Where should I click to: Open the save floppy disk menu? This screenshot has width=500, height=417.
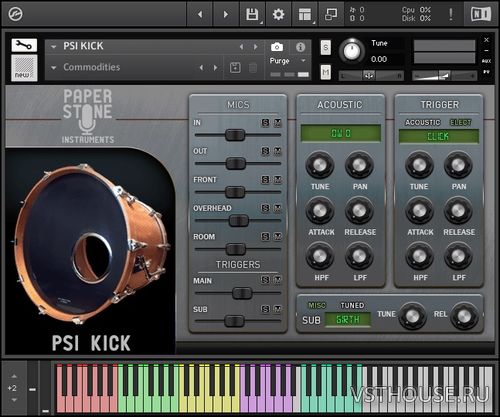252,14
